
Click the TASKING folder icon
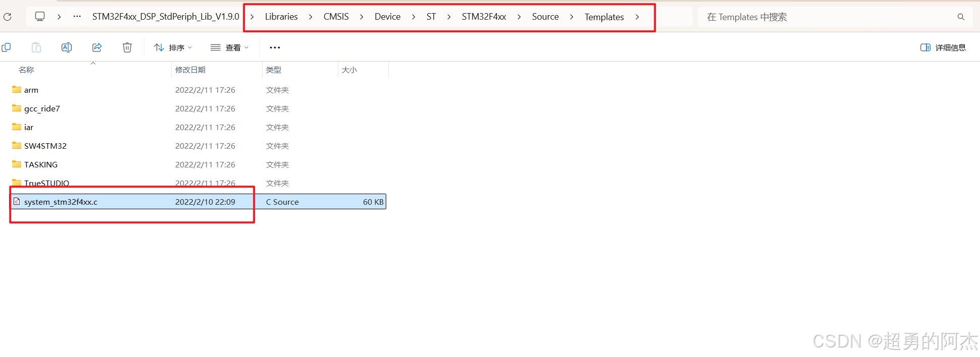click(17, 164)
